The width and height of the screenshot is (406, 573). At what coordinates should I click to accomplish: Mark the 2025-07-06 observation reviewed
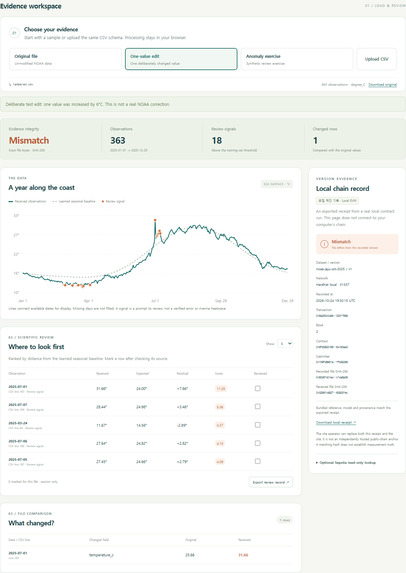tap(258, 443)
